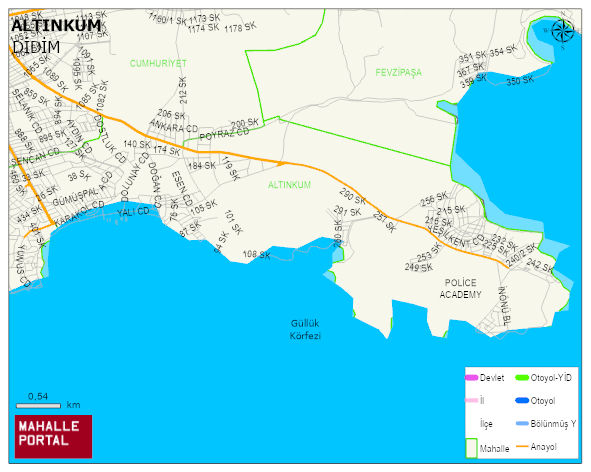Click the 0.54 km scale bar
The height and width of the screenshot is (472, 591).
pos(38,406)
